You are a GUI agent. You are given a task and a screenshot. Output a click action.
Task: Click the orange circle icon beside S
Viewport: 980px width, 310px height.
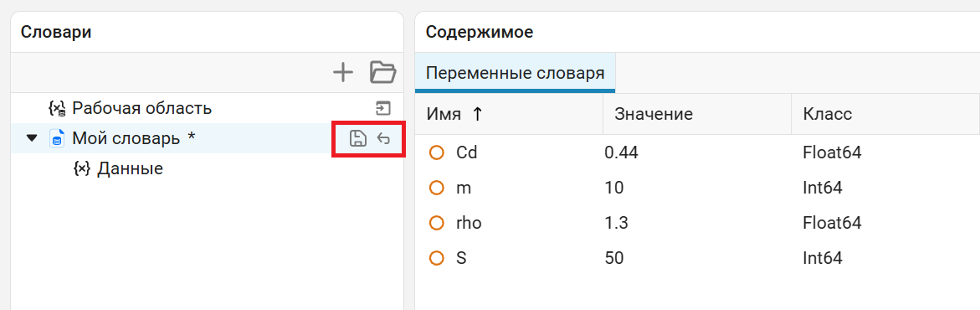tap(436, 257)
